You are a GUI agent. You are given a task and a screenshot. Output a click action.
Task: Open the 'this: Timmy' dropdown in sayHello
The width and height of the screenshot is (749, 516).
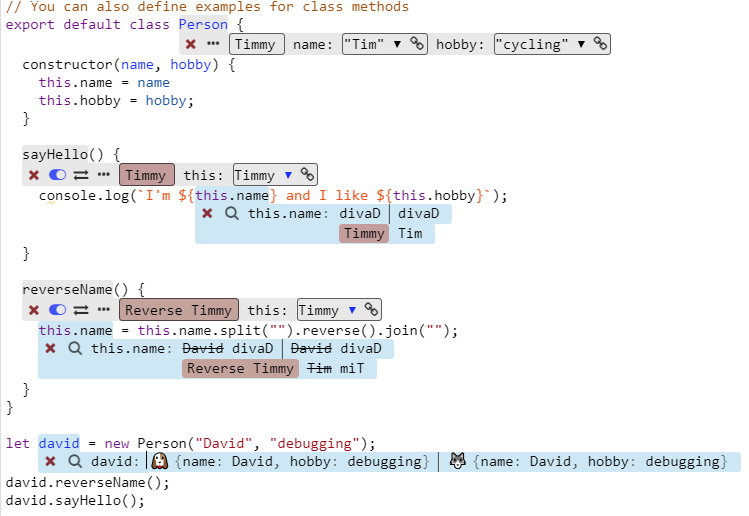coord(289,175)
